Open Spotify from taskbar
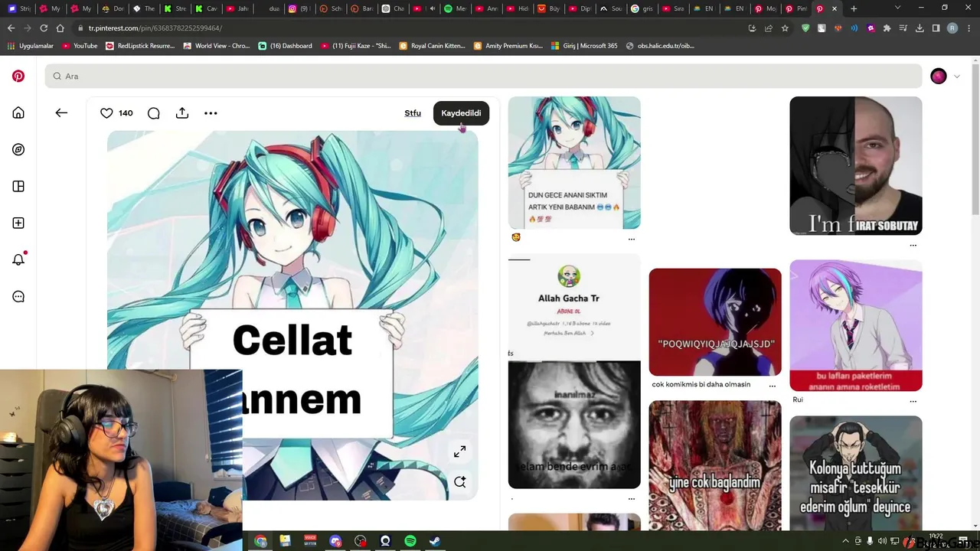This screenshot has height=551, width=980. point(410,541)
